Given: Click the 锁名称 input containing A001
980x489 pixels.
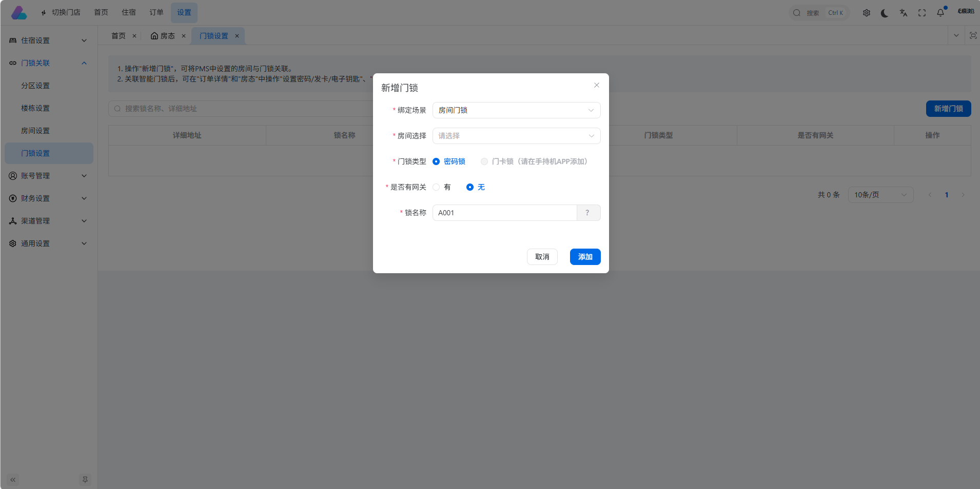Looking at the screenshot, I should [x=504, y=213].
